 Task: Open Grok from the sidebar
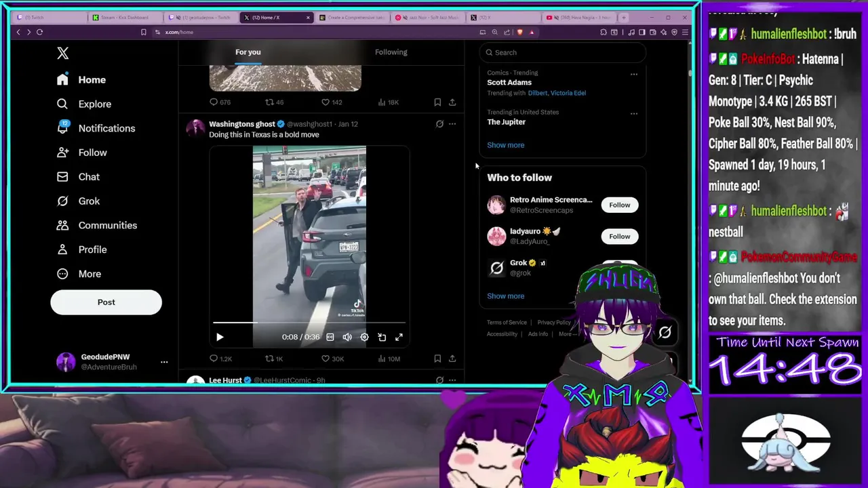tap(78, 201)
